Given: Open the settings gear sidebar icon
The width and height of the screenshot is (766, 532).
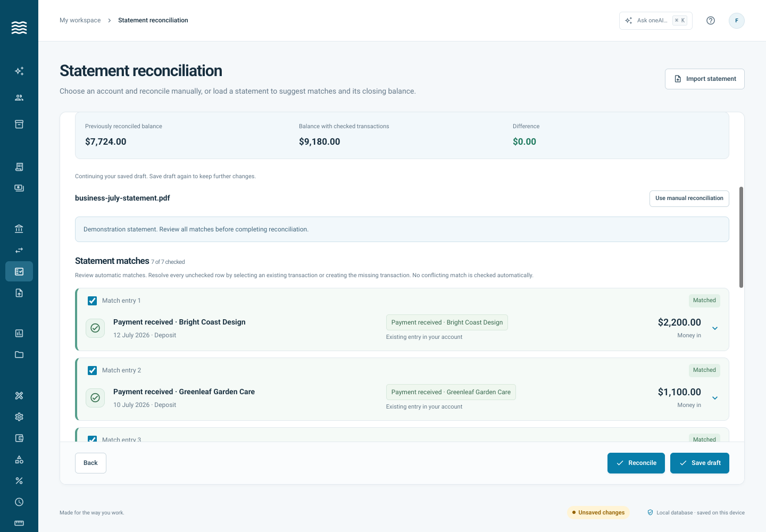Looking at the screenshot, I should click(19, 417).
